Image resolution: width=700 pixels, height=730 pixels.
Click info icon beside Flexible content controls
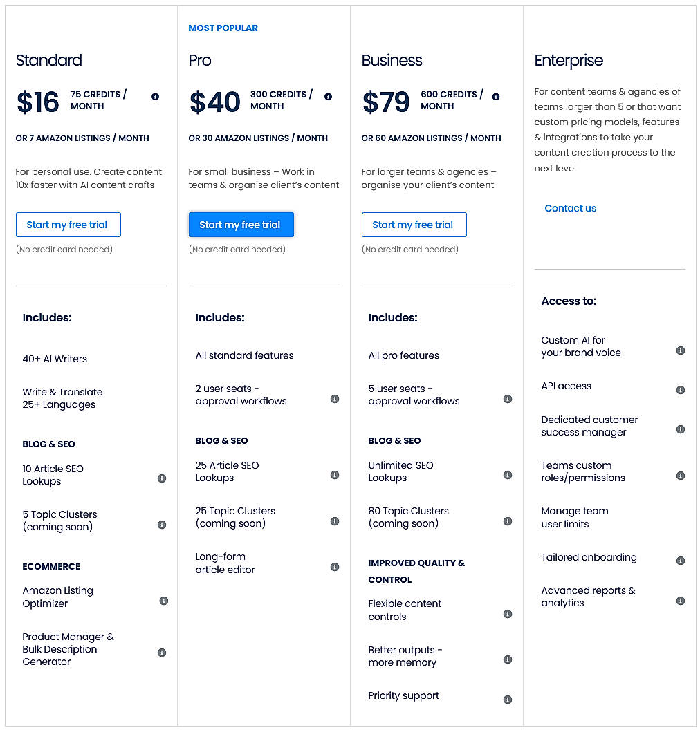[x=508, y=614]
